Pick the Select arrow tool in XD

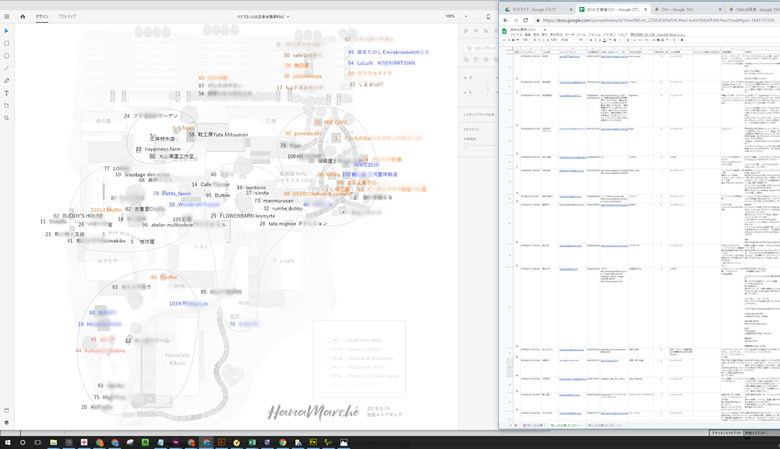(6, 31)
